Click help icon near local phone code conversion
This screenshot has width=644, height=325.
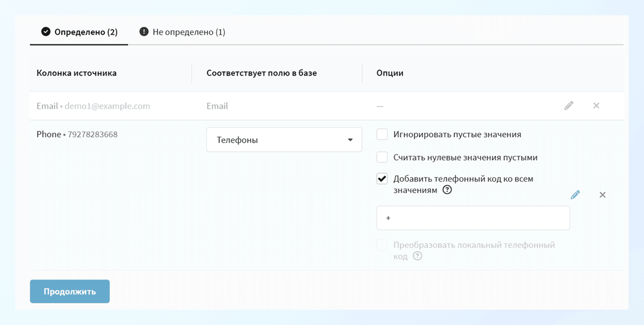pos(417,256)
